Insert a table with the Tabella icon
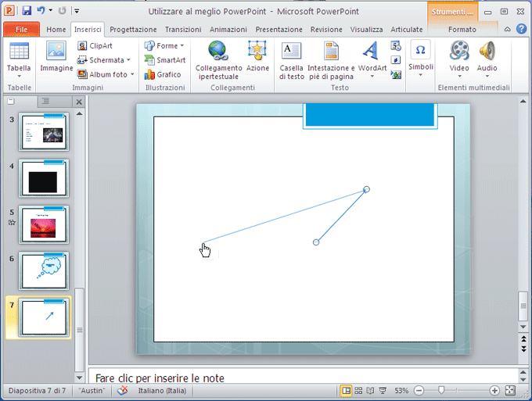The width and height of the screenshot is (532, 401). 19,52
